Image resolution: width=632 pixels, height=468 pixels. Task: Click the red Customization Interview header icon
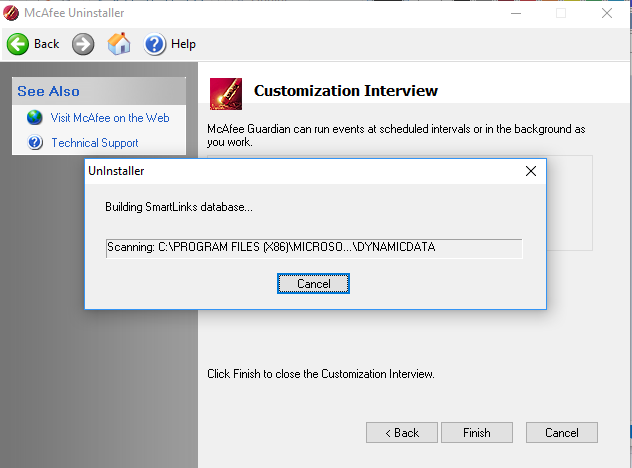pyautogui.click(x=226, y=92)
